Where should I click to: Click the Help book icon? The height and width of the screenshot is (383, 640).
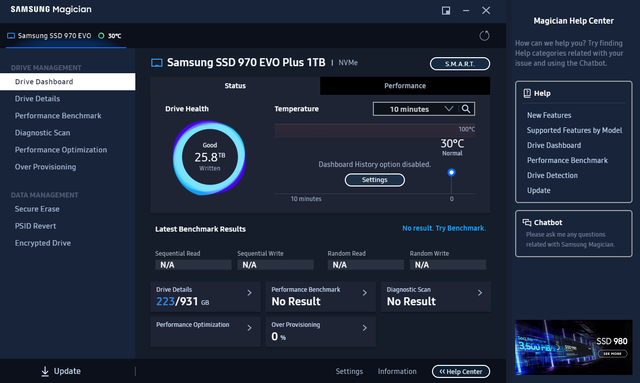click(x=527, y=93)
